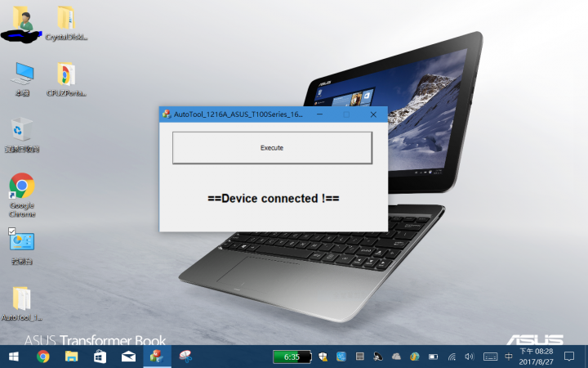The width and height of the screenshot is (588, 368).
Task: Select the This PC desktop icon
Action: pyautogui.click(x=22, y=79)
